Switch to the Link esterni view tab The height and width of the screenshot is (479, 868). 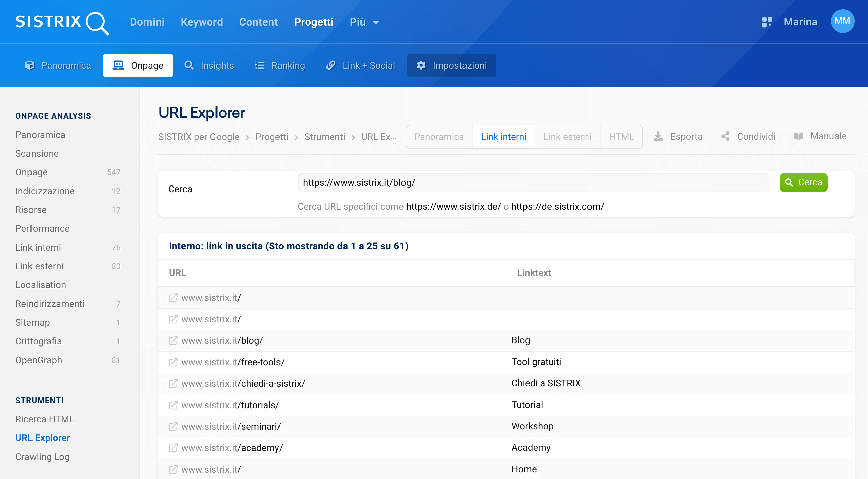pyautogui.click(x=567, y=137)
